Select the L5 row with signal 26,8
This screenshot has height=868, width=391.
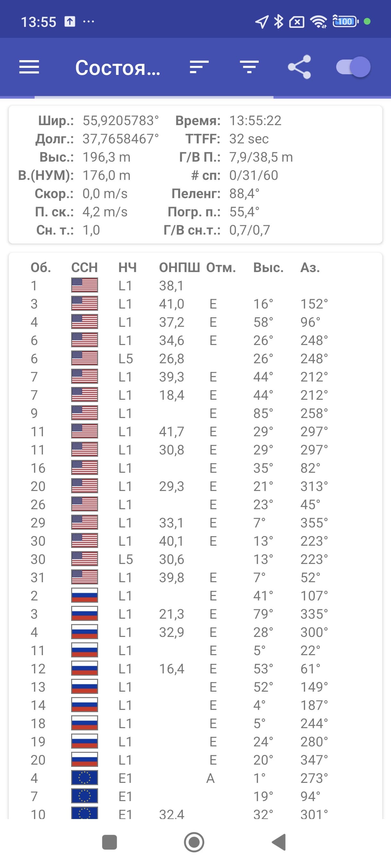pos(171,358)
